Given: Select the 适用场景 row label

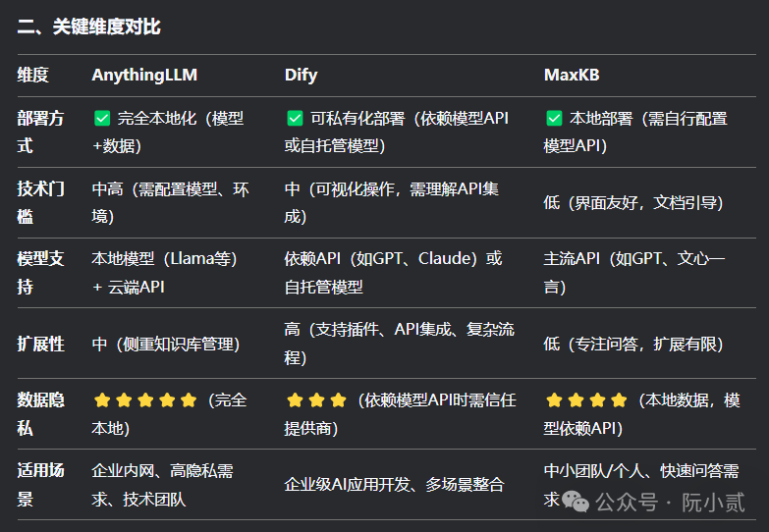Looking at the screenshot, I should tap(40, 485).
